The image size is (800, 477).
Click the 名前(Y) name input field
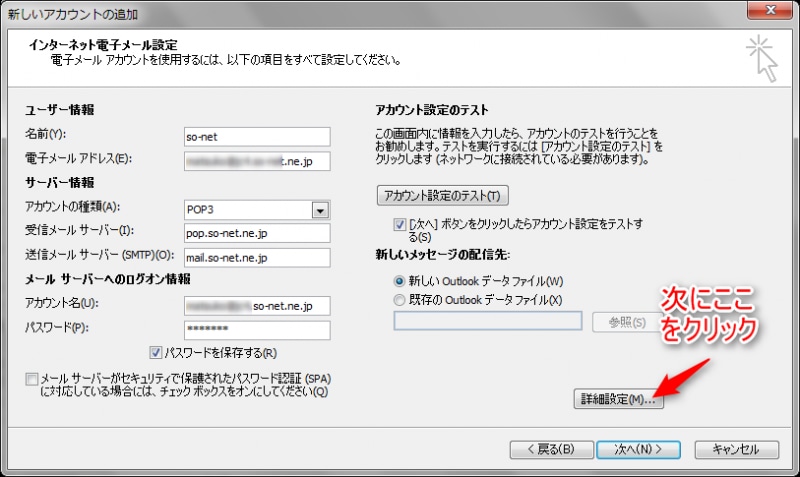(x=257, y=137)
